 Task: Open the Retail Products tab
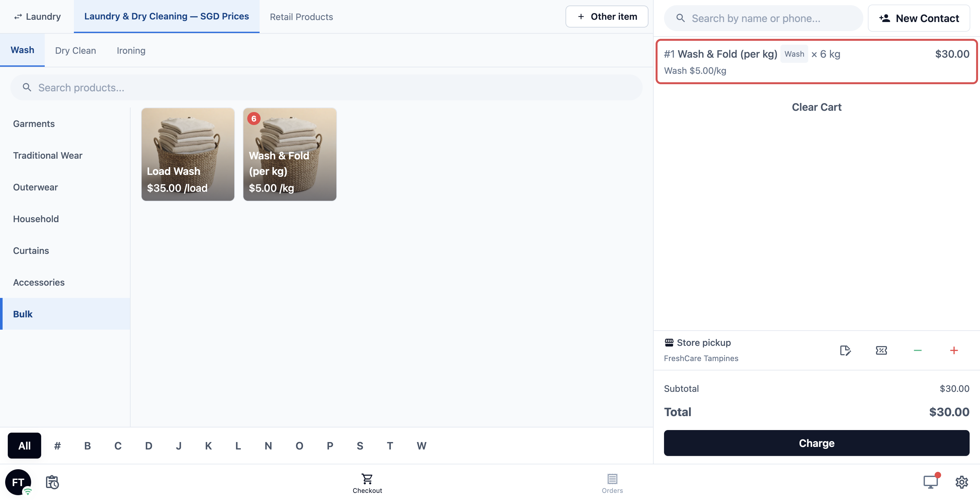(301, 17)
